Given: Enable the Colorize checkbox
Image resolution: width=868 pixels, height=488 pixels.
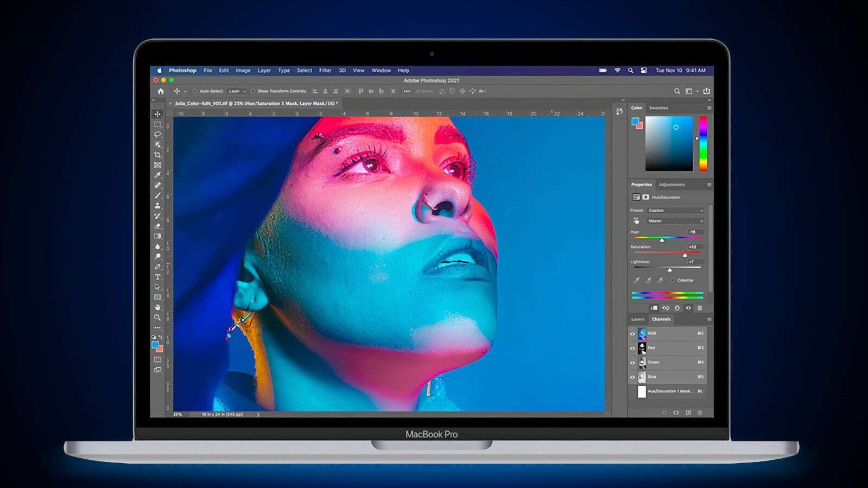Looking at the screenshot, I should (x=673, y=280).
